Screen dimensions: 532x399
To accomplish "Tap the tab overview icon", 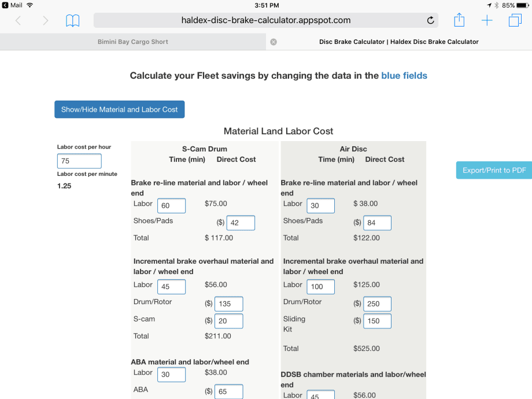I will [x=514, y=20].
